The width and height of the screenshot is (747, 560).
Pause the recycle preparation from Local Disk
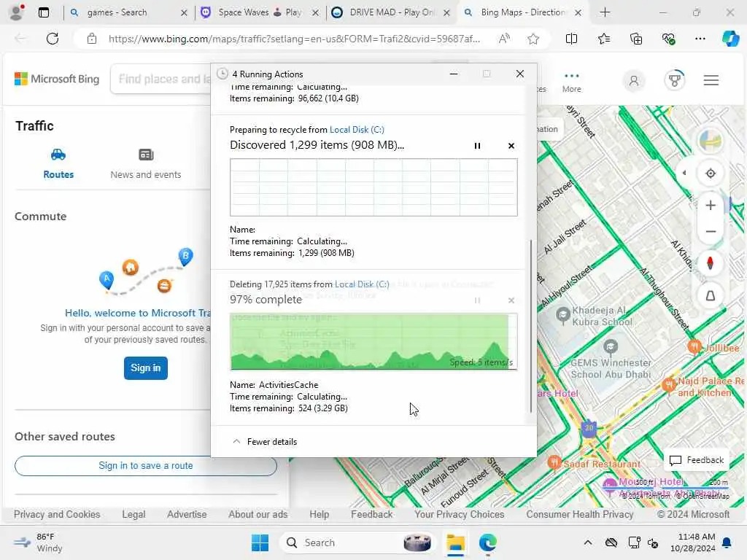pos(477,146)
